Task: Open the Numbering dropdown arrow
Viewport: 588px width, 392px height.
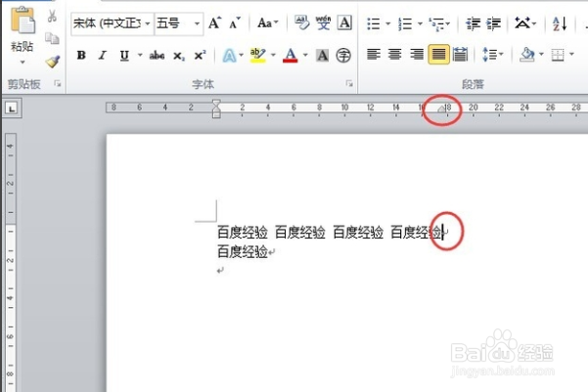Action: pos(420,23)
